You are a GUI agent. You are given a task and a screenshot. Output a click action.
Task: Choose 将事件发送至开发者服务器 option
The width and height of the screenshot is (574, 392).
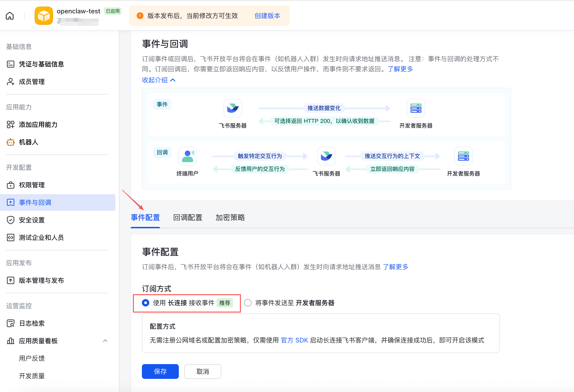[248, 303]
